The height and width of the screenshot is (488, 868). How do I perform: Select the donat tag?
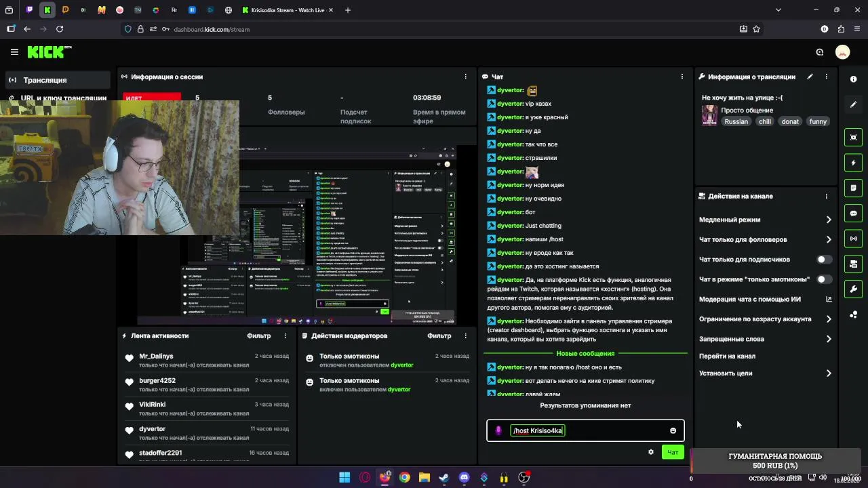(x=790, y=121)
